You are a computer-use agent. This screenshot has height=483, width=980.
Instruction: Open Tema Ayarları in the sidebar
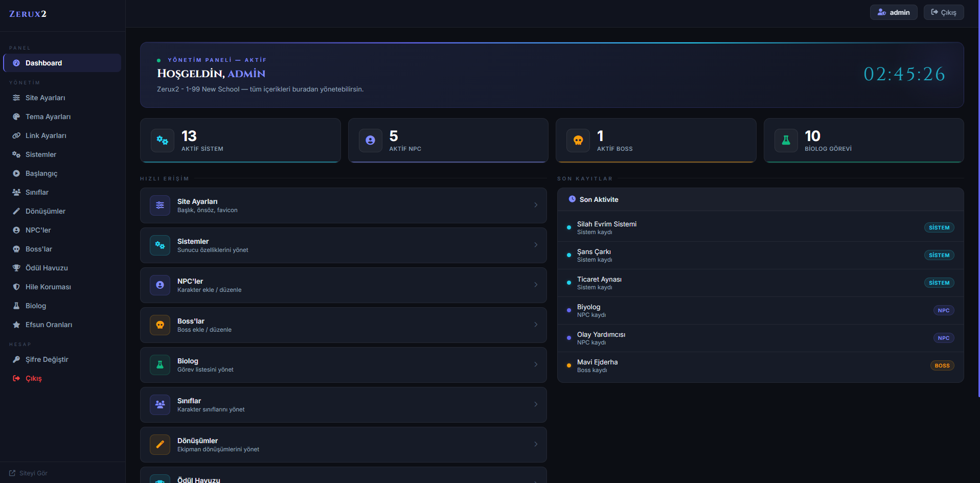pyautogui.click(x=48, y=117)
